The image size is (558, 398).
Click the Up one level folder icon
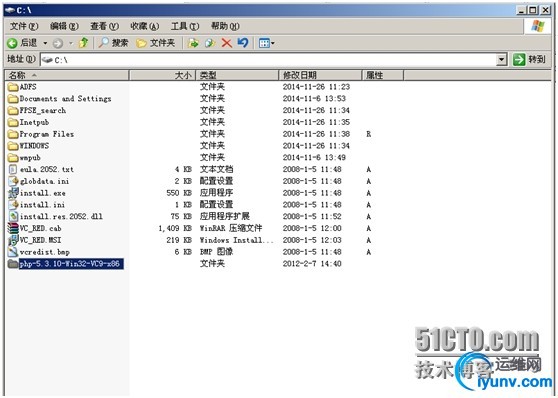tap(84, 43)
